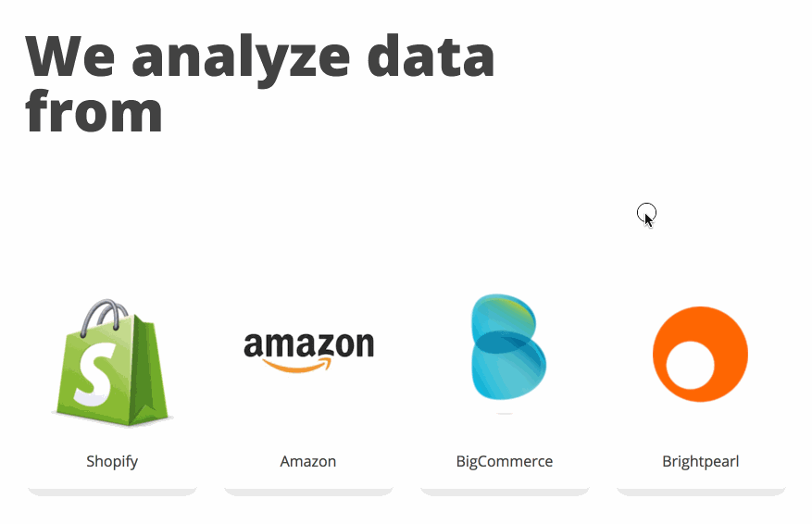The height and width of the screenshot is (524, 812).
Task: Open the Brightpearl text label
Action: 701,461
